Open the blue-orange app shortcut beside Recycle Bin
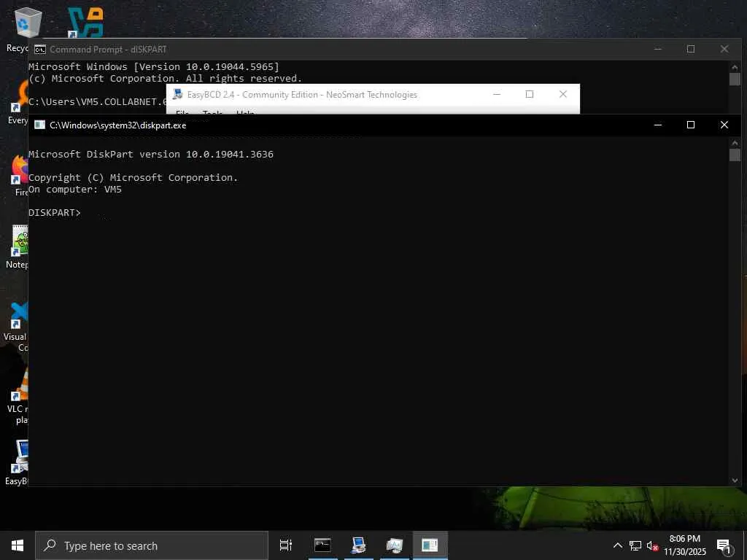This screenshot has height=560, width=747. tap(85, 23)
